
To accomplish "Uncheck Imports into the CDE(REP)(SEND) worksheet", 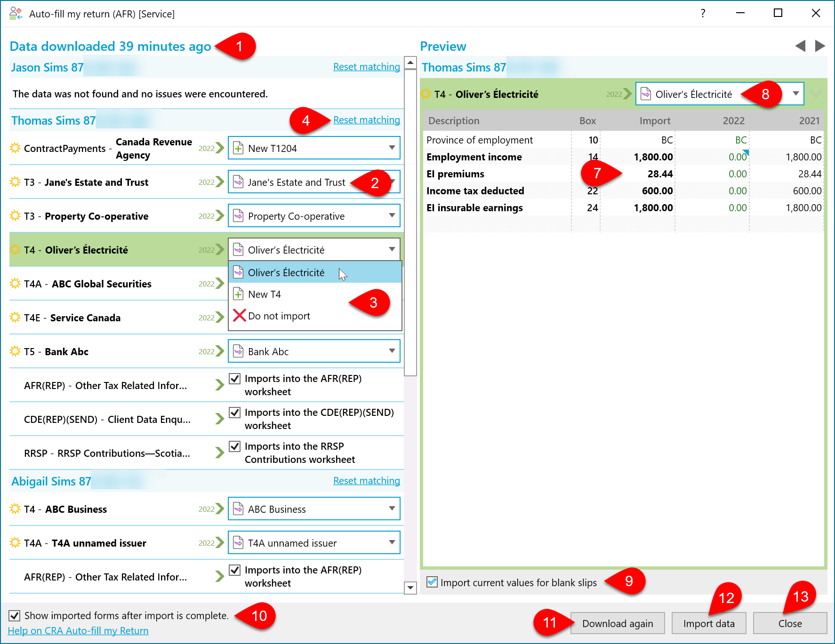I will point(234,412).
